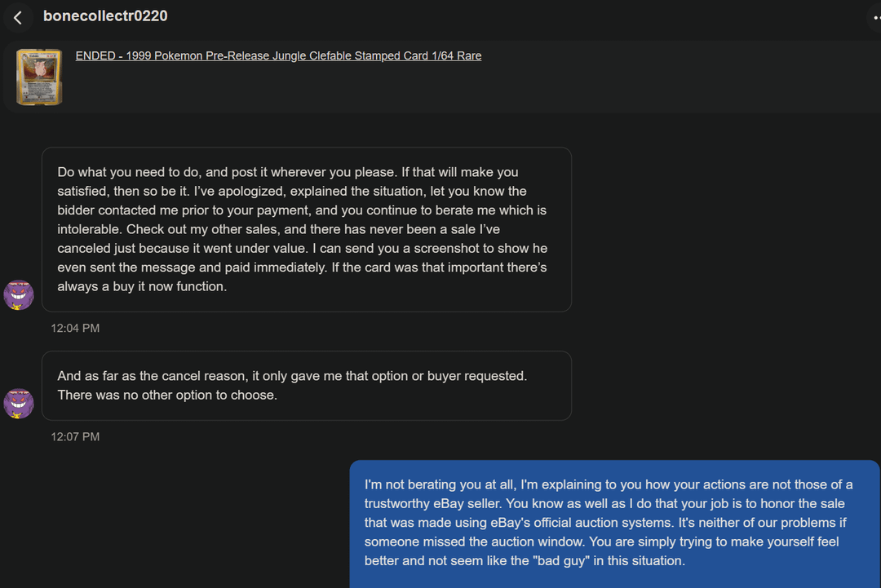Select the blue sent message bubble
Viewport: 881px width, 588px height.
614,524
